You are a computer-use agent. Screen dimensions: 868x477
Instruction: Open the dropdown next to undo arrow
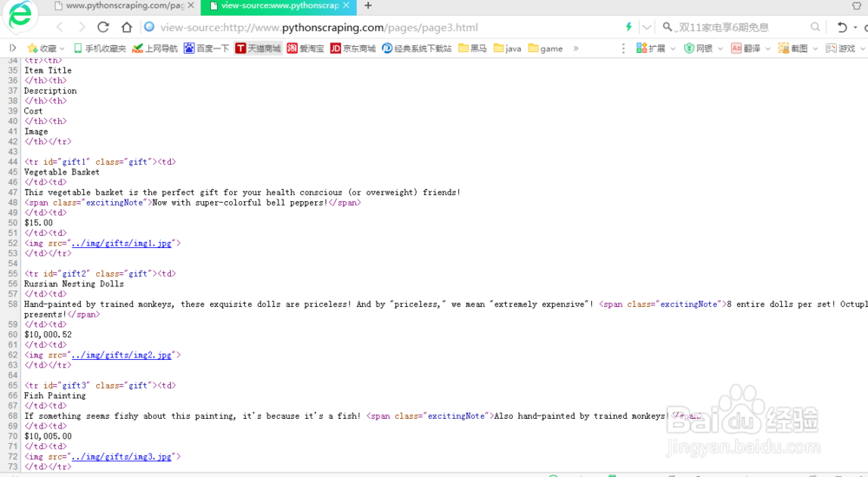856,27
